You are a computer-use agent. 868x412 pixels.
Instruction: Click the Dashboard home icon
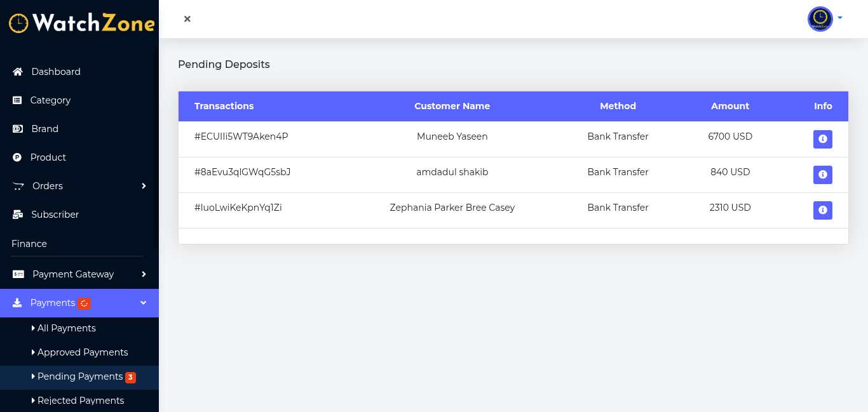point(18,72)
